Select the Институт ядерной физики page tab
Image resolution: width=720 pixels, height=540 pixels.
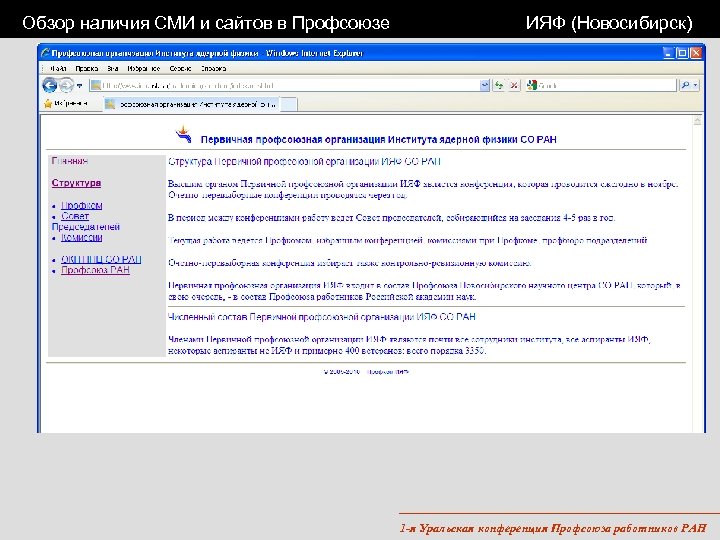tap(192, 104)
